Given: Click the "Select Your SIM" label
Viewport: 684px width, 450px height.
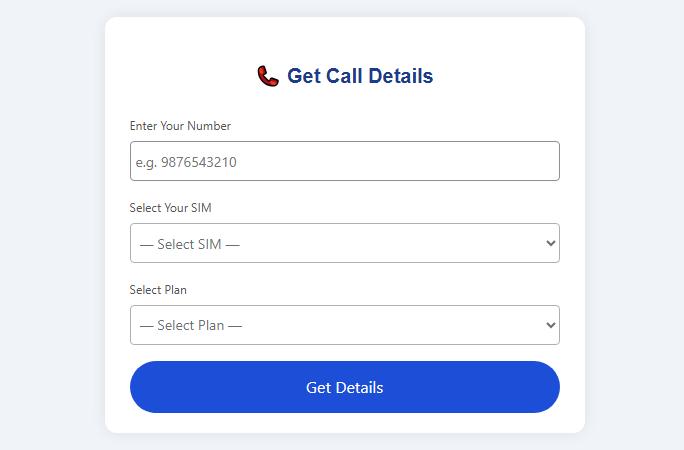Looking at the screenshot, I should point(170,208).
